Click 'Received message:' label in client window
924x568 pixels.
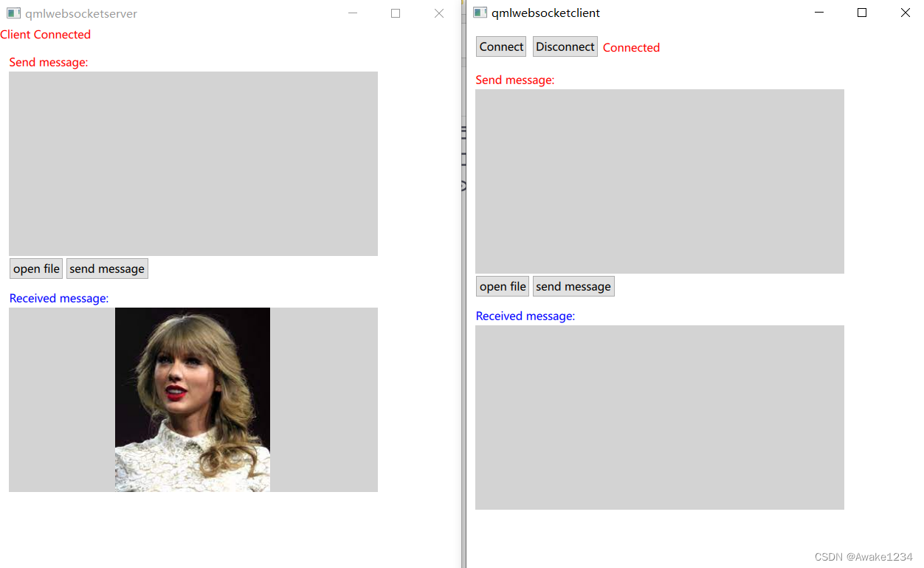[525, 316]
